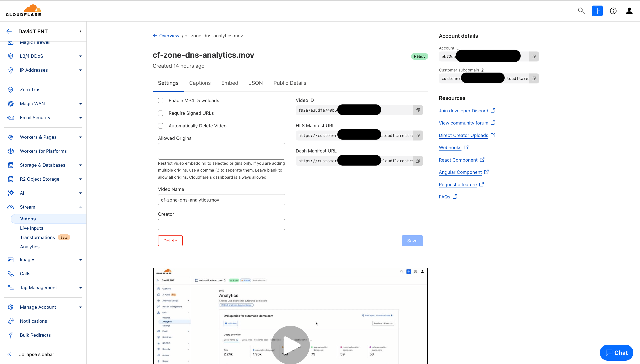
Task: Click the add (+) icon in header
Action: (597, 11)
